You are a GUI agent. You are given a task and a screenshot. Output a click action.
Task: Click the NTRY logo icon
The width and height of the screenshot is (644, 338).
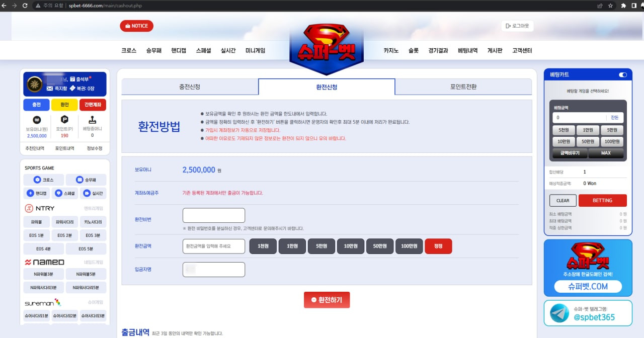coord(29,208)
